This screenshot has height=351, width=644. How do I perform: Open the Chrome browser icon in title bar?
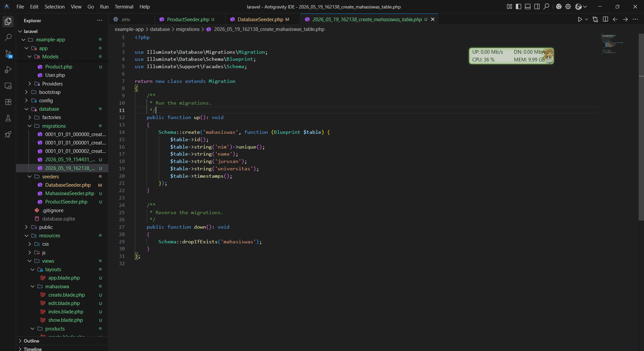point(559,6)
